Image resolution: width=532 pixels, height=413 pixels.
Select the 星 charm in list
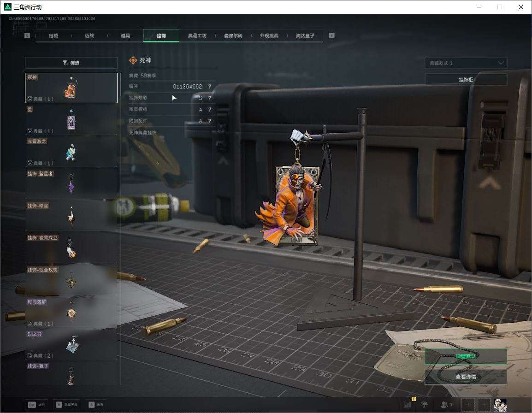(71, 120)
